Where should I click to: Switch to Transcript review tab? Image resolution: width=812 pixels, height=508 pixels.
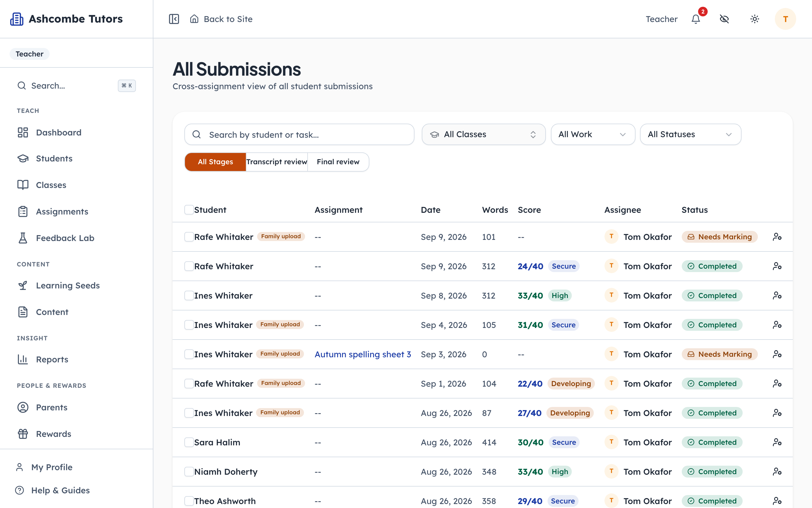pos(277,162)
